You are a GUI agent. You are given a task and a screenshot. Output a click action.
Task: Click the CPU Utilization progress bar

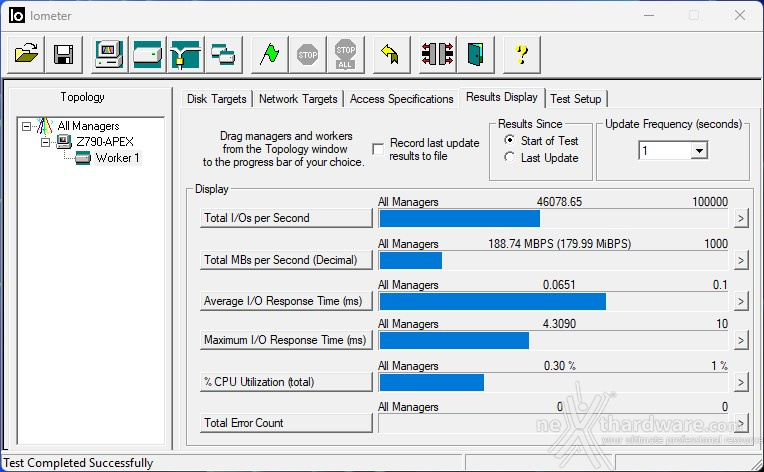click(x=553, y=382)
